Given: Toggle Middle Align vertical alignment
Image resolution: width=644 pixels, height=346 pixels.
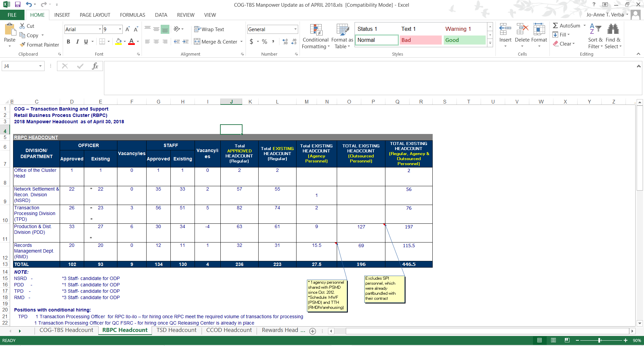Looking at the screenshot, I should tap(156, 29).
